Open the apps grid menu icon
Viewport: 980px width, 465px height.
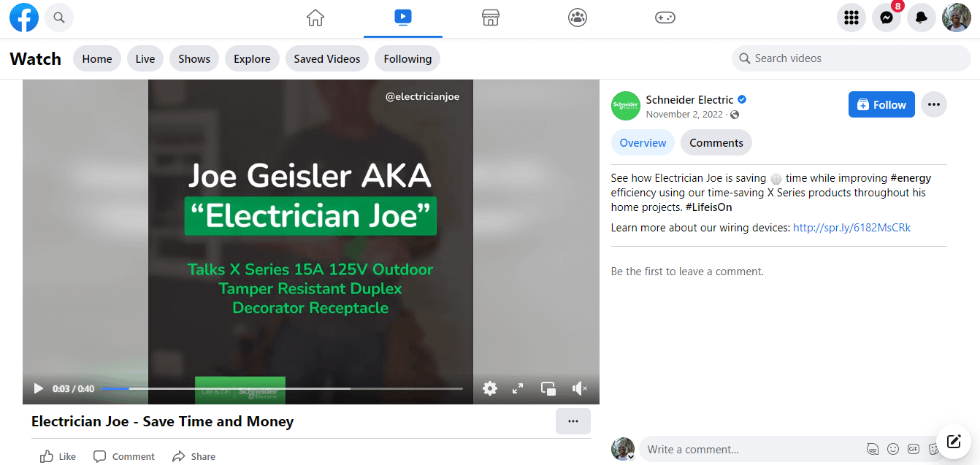(x=851, y=18)
